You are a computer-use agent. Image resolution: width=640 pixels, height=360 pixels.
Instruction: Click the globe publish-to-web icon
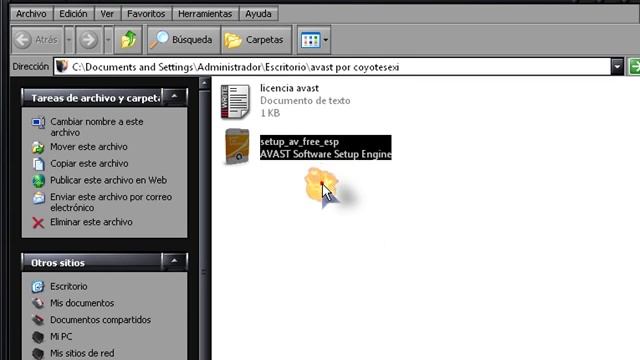(x=38, y=181)
